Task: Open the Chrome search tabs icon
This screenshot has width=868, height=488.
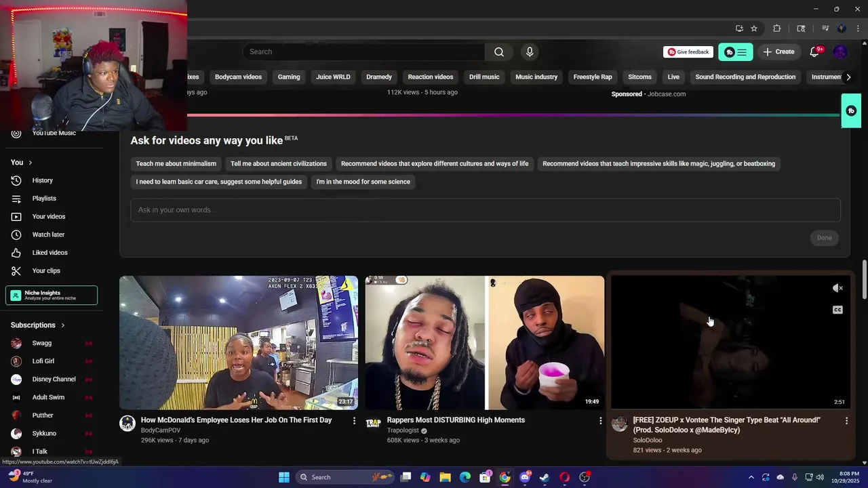Action: point(801,28)
